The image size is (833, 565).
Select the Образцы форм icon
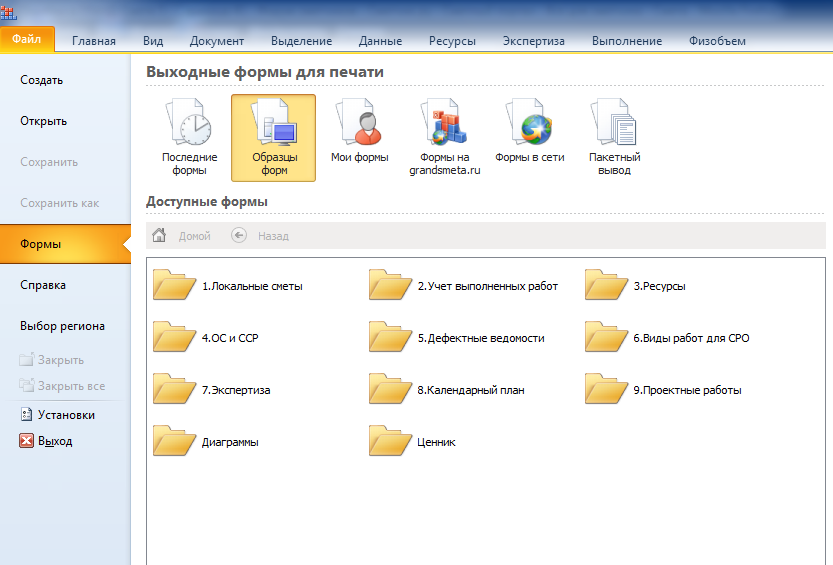pos(274,138)
